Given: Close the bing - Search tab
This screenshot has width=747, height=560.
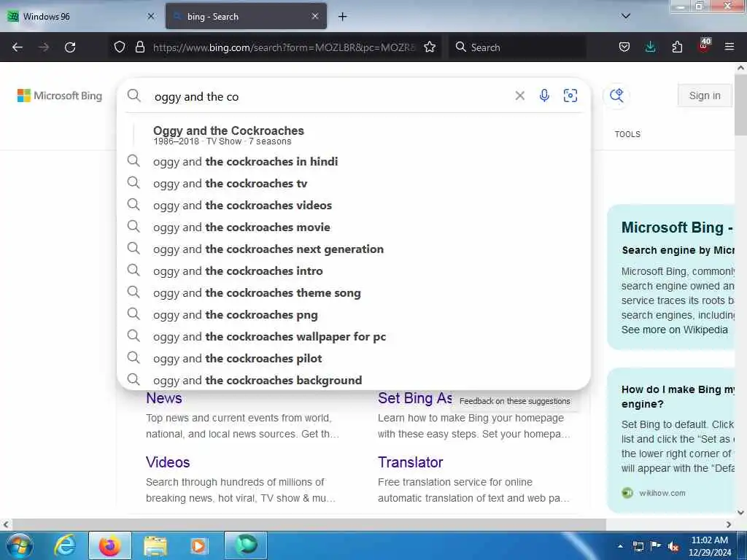Looking at the screenshot, I should coord(315,16).
